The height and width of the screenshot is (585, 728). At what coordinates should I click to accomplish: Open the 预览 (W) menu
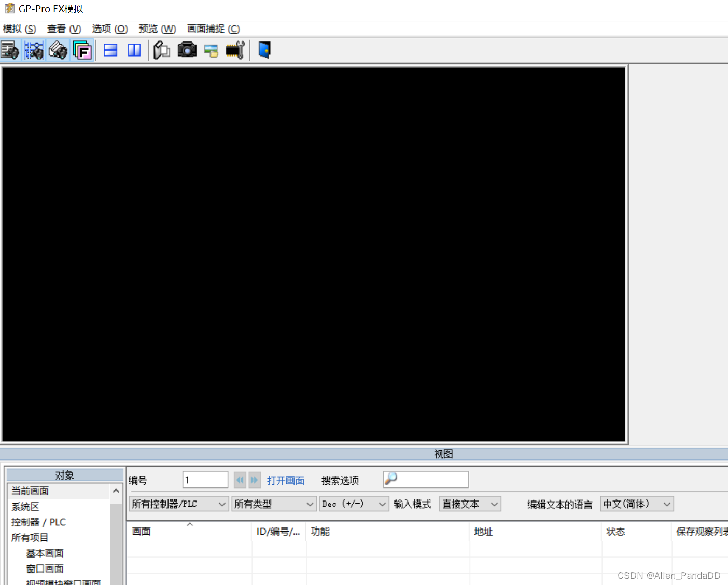click(157, 29)
